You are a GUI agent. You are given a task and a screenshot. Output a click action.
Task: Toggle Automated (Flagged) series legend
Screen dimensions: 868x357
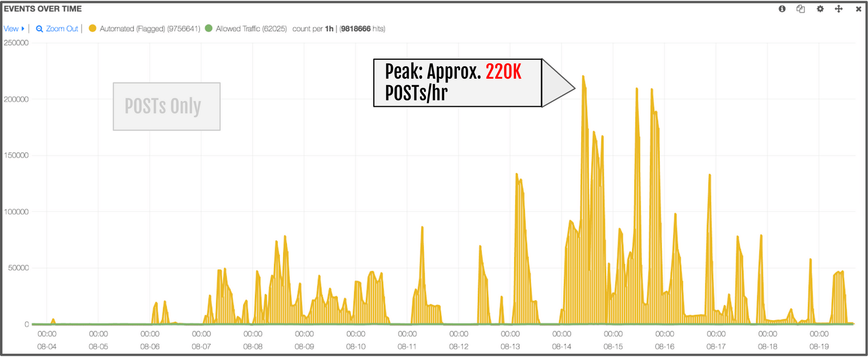(150, 29)
